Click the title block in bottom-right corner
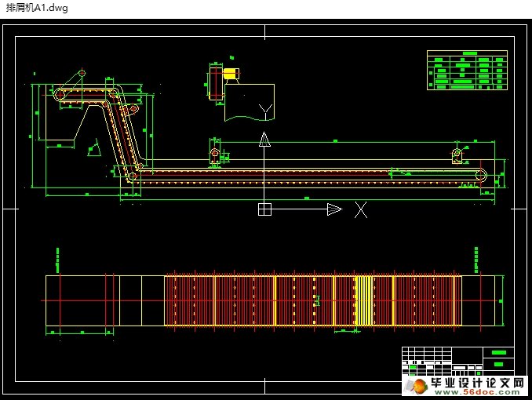The height and width of the screenshot is (400, 532). pos(457,363)
